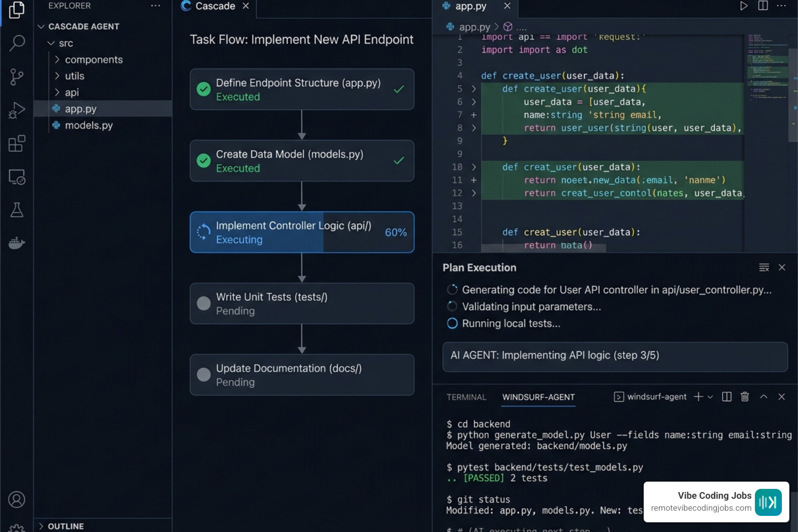798x532 pixels.
Task: Open the Accounts profile icon
Action: [x=17, y=500]
